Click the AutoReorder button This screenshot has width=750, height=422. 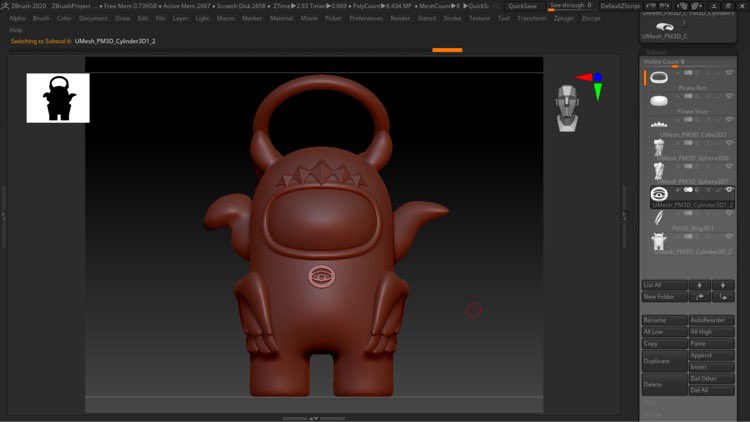tap(711, 320)
